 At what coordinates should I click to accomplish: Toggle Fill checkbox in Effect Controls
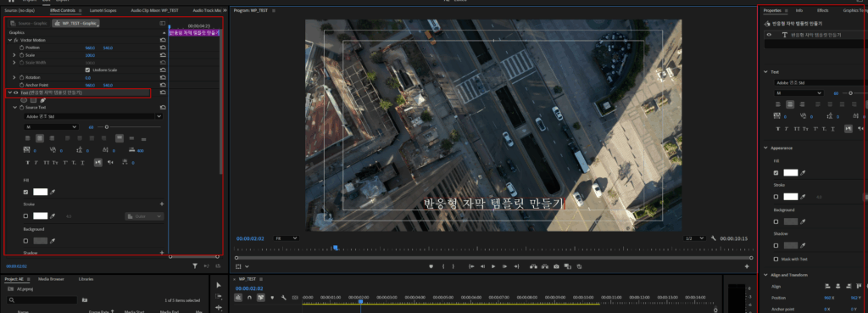(25, 193)
